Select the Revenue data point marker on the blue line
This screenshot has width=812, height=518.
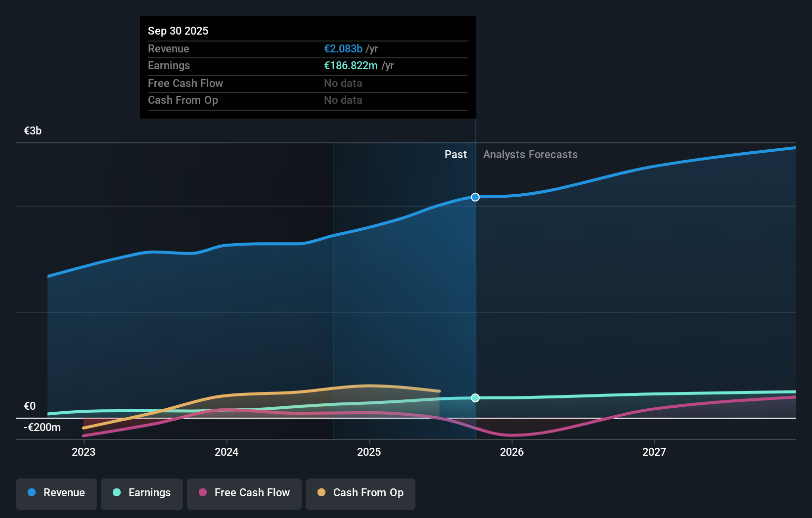pos(475,197)
